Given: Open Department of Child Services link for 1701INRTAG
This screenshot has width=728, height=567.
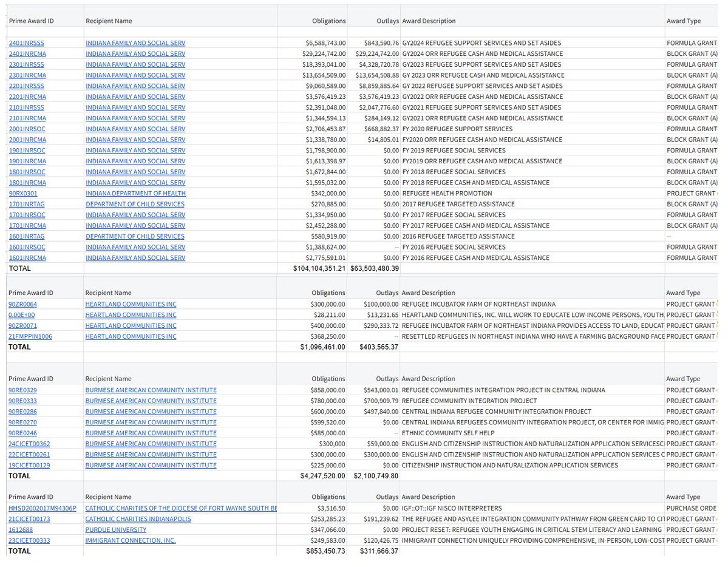Looking at the screenshot, I should tap(135, 204).
